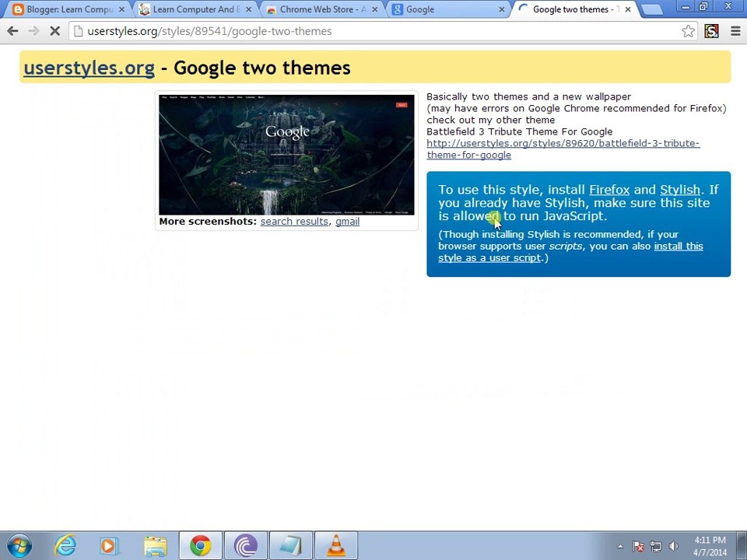Close the Learn Computer And tab
This screenshot has width=747, height=560.
pos(249,9)
